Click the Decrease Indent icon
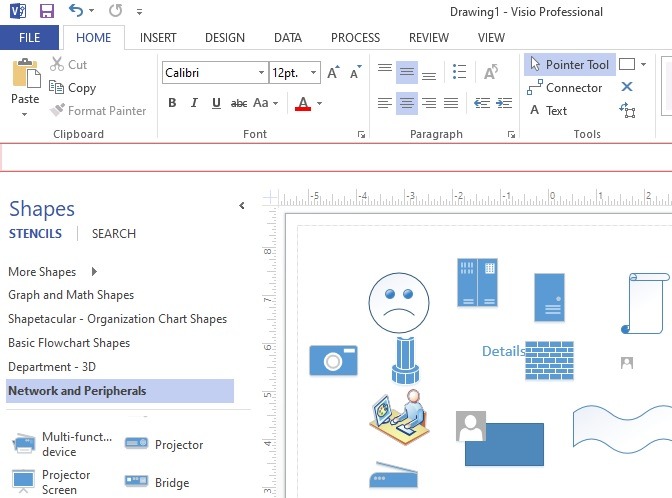 click(x=482, y=103)
